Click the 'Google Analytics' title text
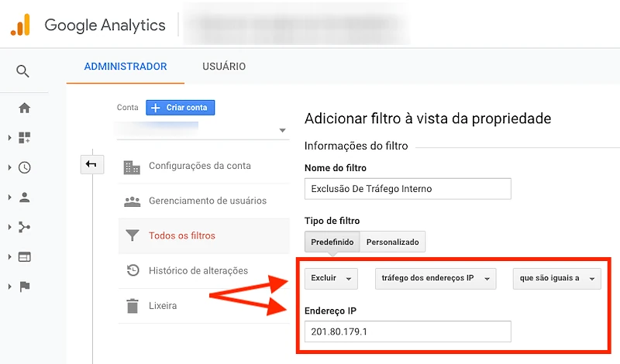 point(105,26)
